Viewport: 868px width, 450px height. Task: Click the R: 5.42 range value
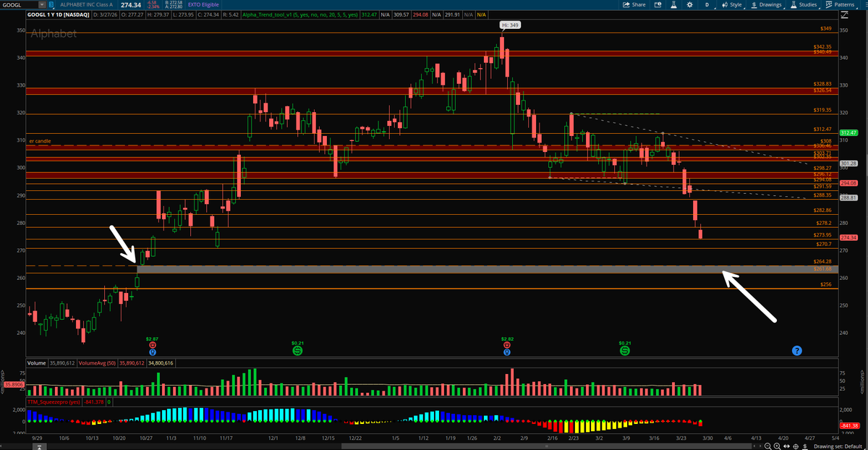[231, 14]
